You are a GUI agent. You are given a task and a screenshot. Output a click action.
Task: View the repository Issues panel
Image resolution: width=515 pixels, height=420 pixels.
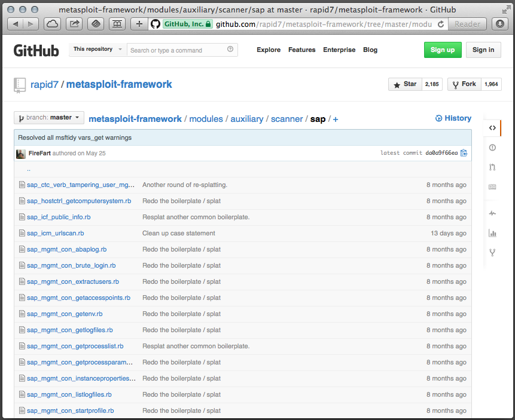click(x=492, y=147)
